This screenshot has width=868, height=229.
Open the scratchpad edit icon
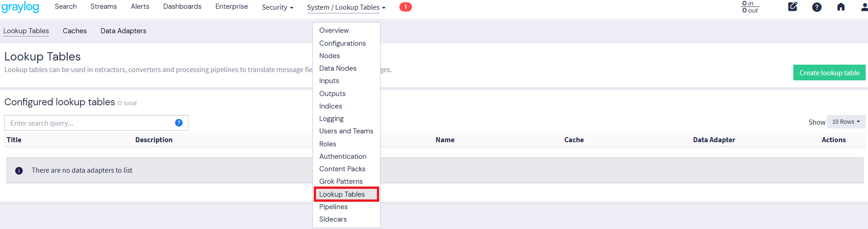click(x=792, y=7)
